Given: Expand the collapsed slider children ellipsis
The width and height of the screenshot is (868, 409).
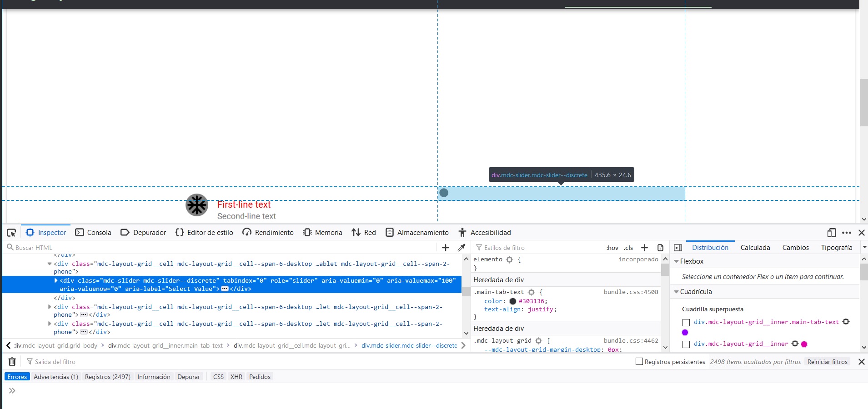Looking at the screenshot, I should [225, 289].
